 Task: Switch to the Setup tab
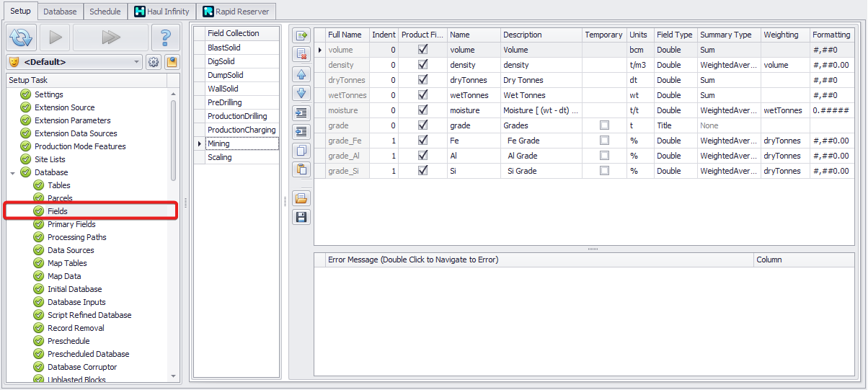(x=20, y=11)
